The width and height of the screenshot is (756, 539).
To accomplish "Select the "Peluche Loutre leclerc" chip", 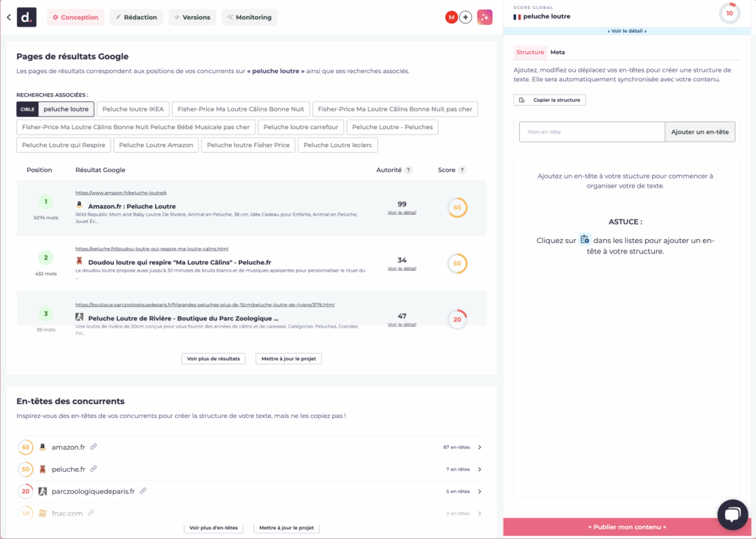I will tap(337, 145).
